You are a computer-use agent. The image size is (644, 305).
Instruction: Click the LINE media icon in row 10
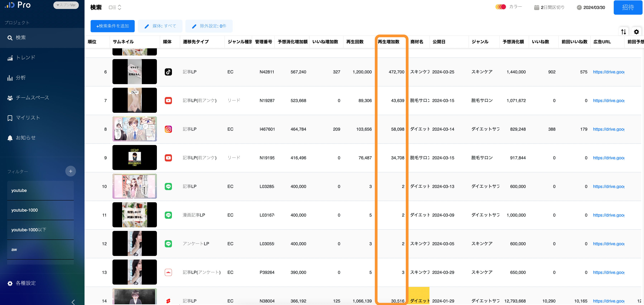coord(168,186)
